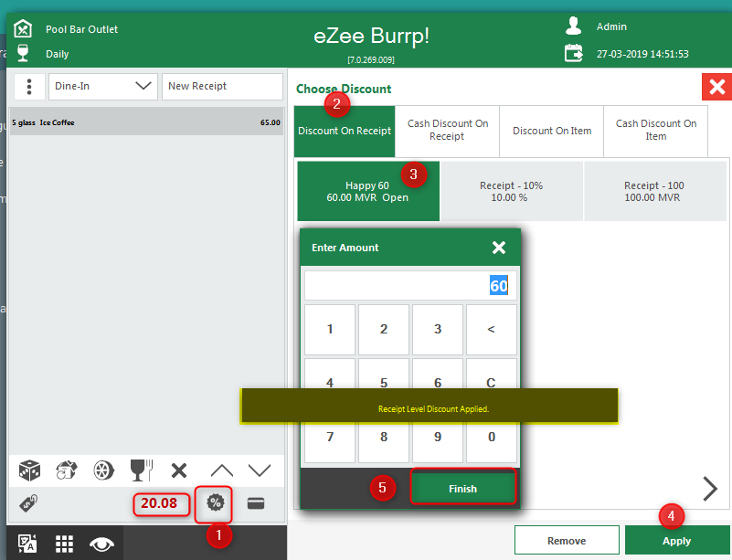Screen dimensions: 732x560
Task: Move selection up with the up arrow
Action: click(222, 470)
